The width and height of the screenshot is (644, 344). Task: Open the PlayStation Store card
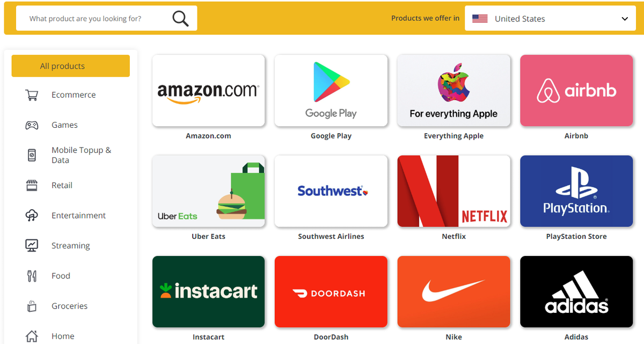(576, 191)
